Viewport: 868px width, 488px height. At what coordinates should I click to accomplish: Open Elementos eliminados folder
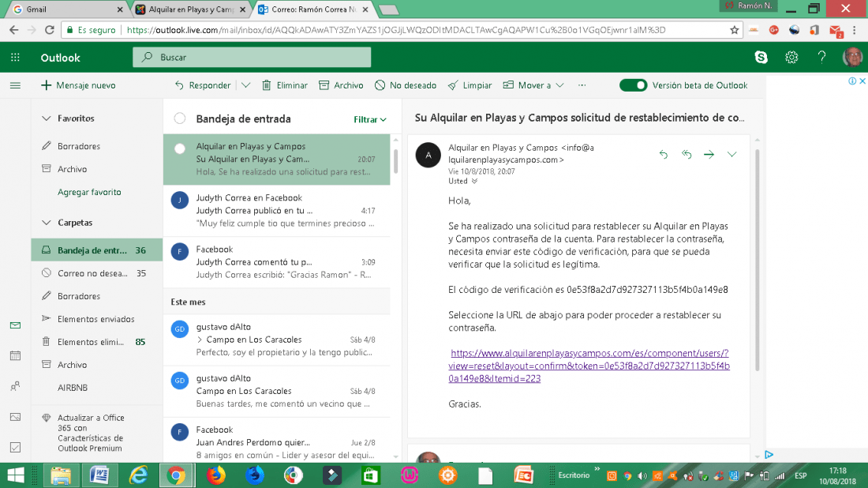pos(97,342)
